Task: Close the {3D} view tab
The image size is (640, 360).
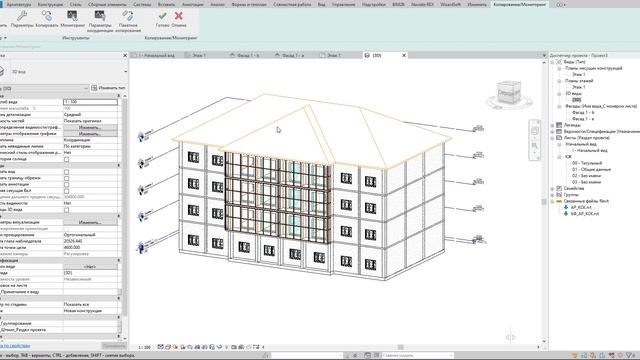Action: [404, 55]
